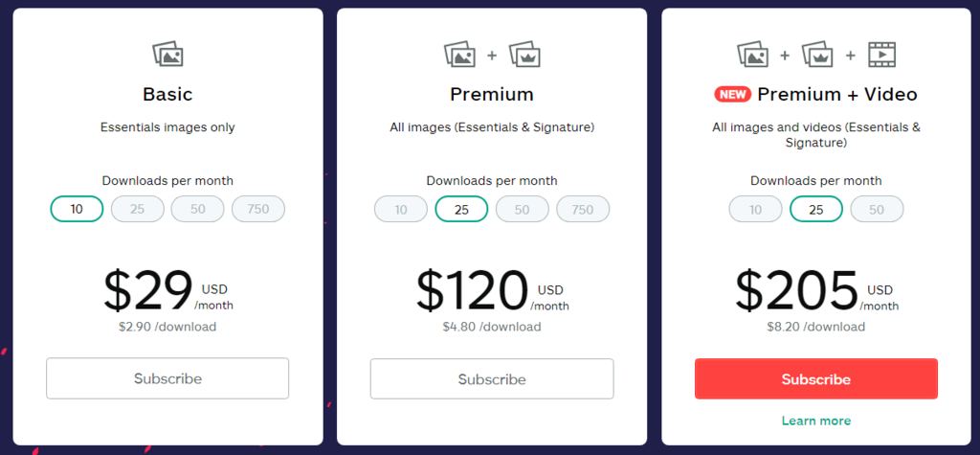The width and height of the screenshot is (980, 455).
Task: Select 10 downloads in Premium plan
Action: point(401,210)
